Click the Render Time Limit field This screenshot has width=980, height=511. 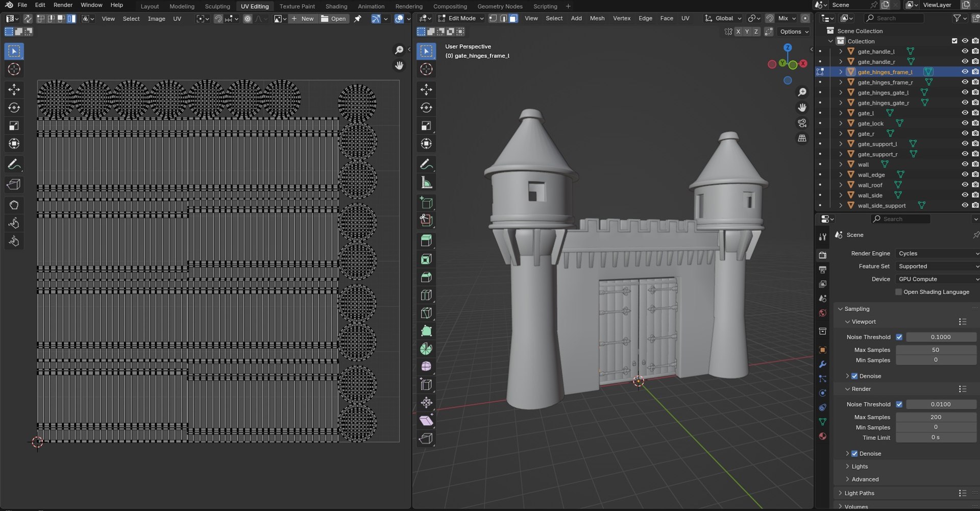pyautogui.click(x=936, y=437)
